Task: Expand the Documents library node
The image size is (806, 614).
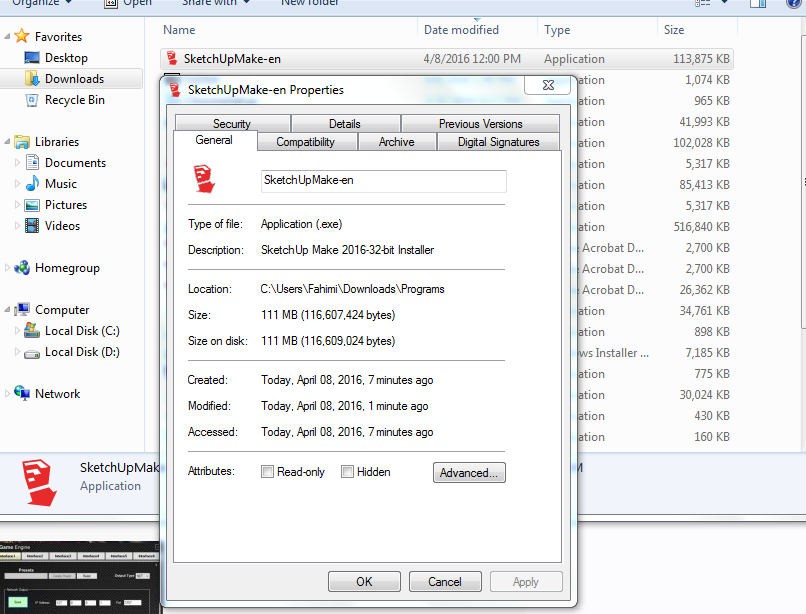Action: coord(17,162)
